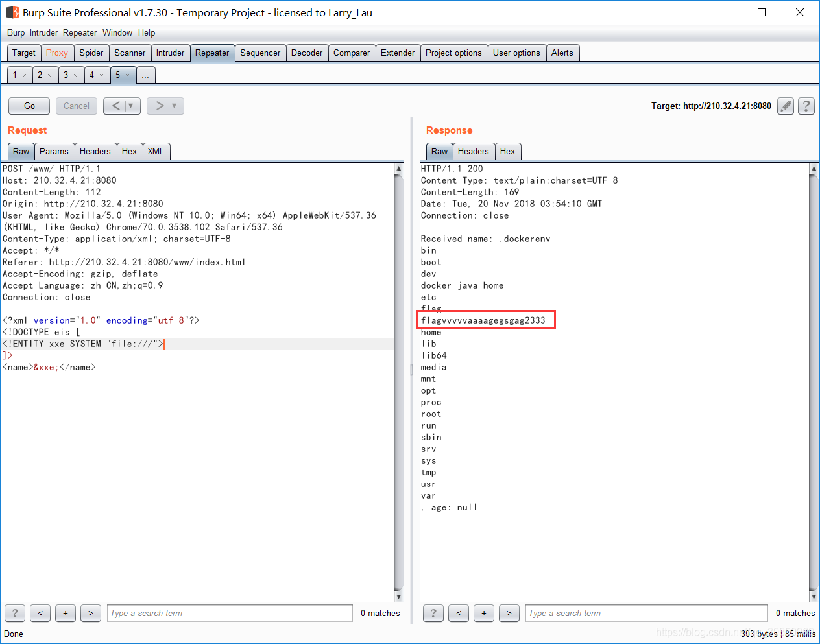Close Repeater tab 4 with its x
Screen dimensions: 820x644
[102, 75]
